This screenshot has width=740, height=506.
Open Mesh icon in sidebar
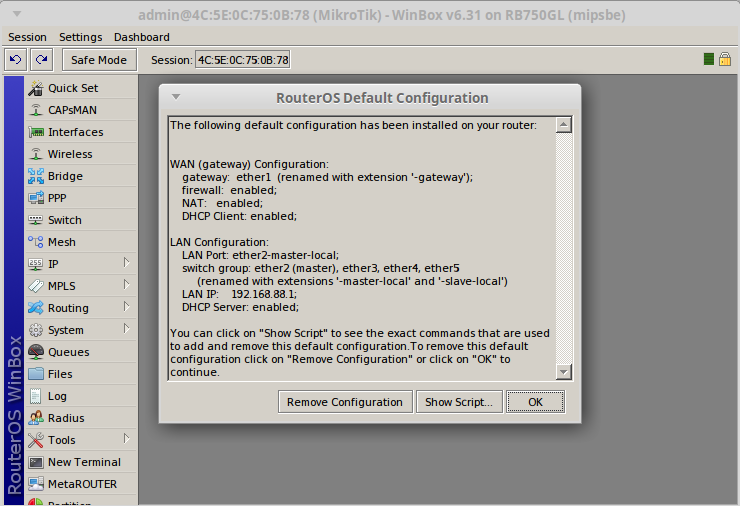click(x=35, y=242)
